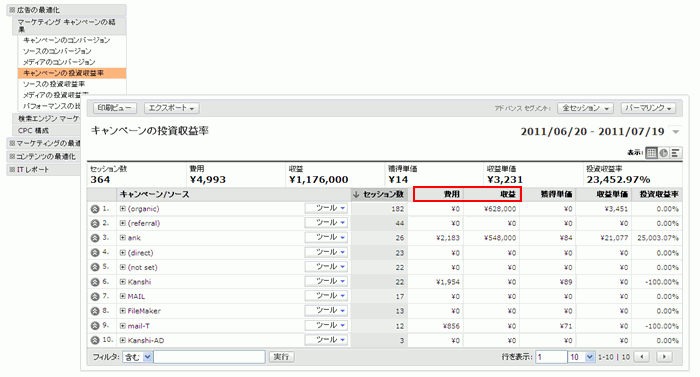Sort by キャンペーン/ソース column header
700x377 pixels.
point(154,194)
